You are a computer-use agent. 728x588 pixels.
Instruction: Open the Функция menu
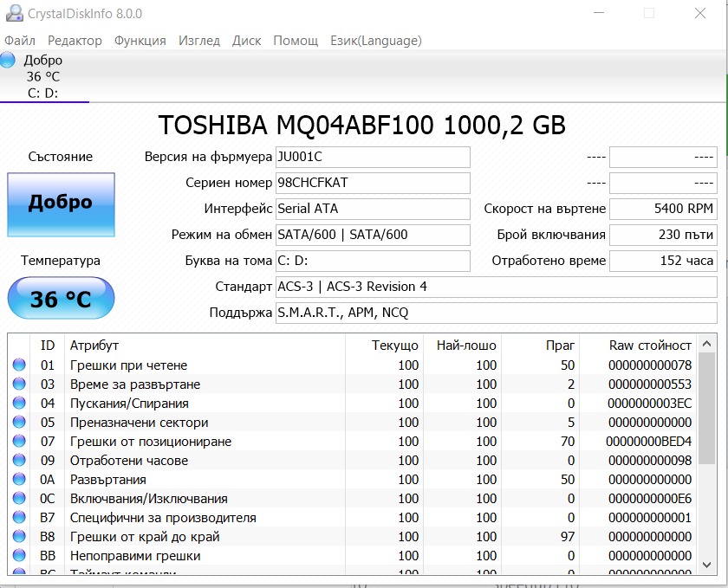(x=140, y=41)
